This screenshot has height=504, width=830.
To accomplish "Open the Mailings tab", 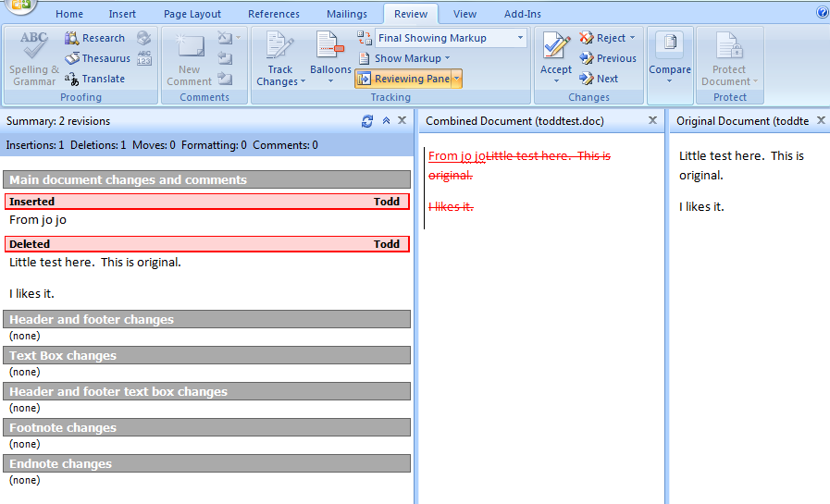I will (x=346, y=14).
